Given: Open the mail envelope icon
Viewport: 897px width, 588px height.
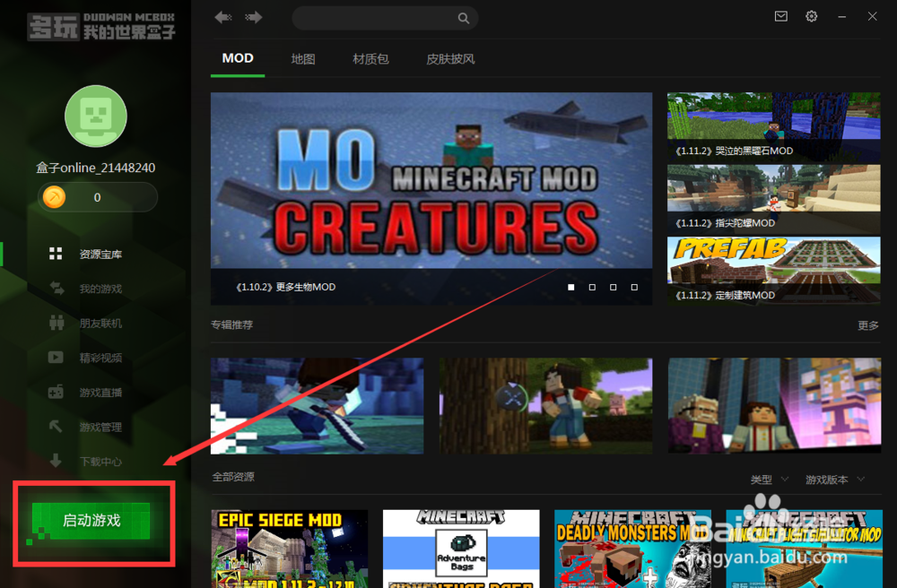Looking at the screenshot, I should point(781,16).
